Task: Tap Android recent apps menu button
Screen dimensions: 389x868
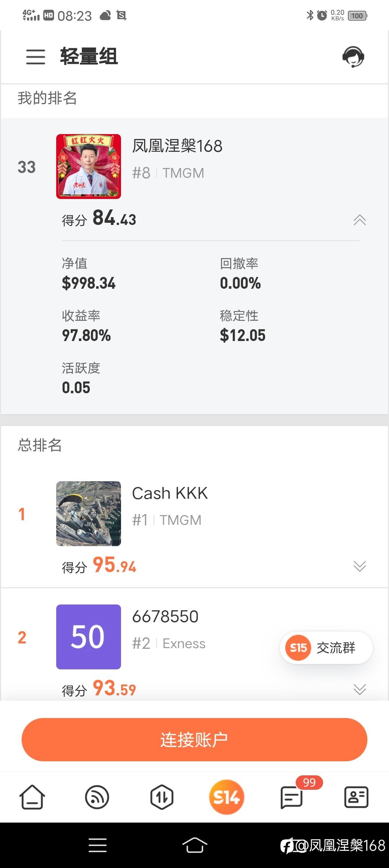Action: (98, 845)
